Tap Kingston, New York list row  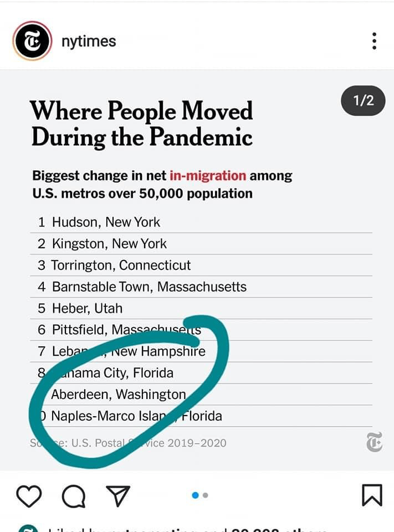point(109,244)
